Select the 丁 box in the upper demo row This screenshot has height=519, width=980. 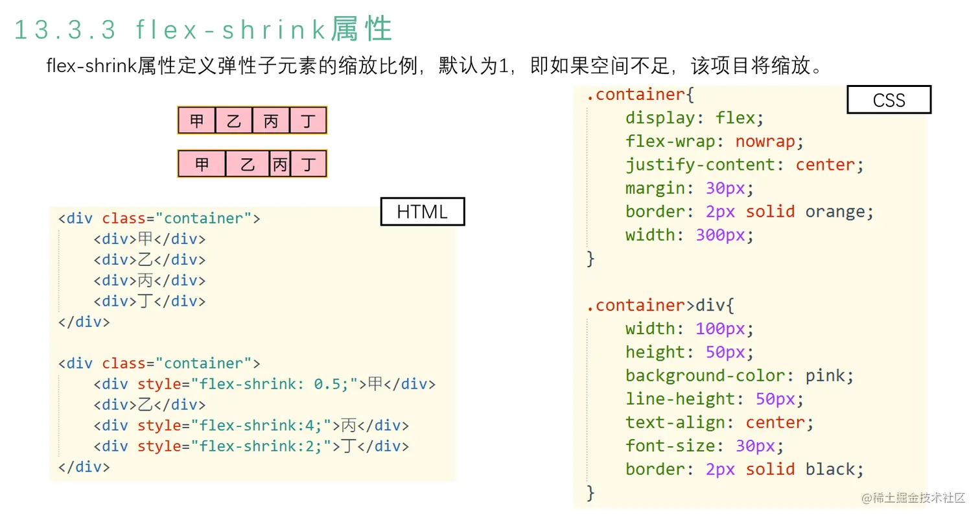(308, 121)
